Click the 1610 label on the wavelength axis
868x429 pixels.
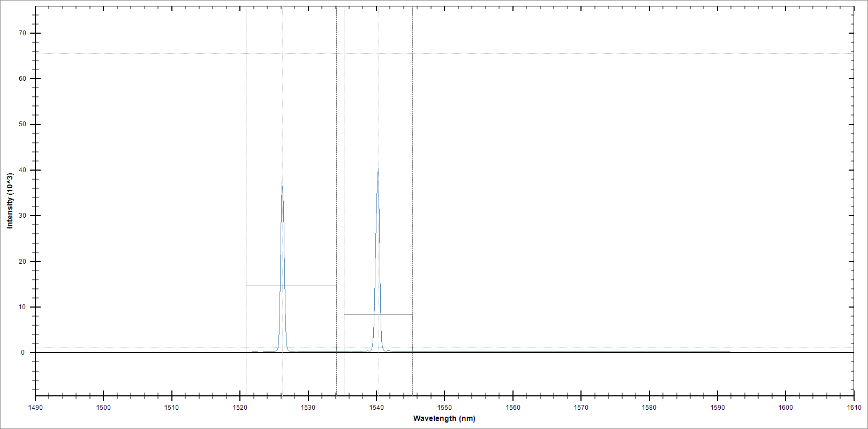pyautogui.click(x=854, y=407)
